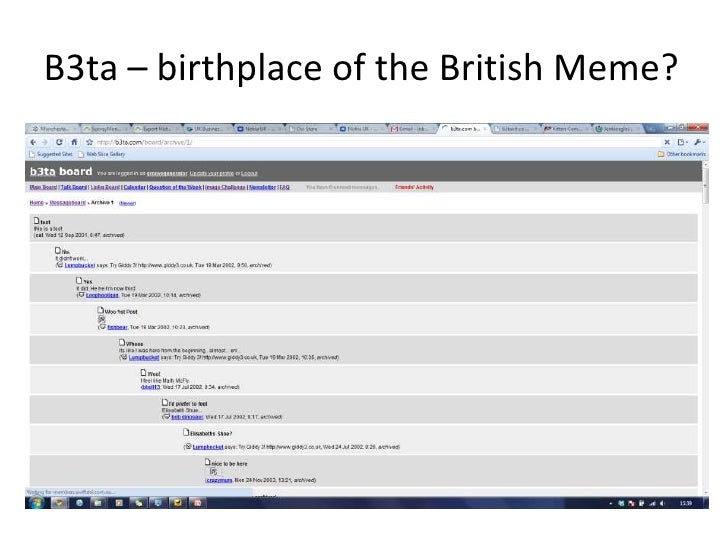Viewport: 728px width, 546px height.
Task: Open the browser home page icon
Action: coord(74,142)
